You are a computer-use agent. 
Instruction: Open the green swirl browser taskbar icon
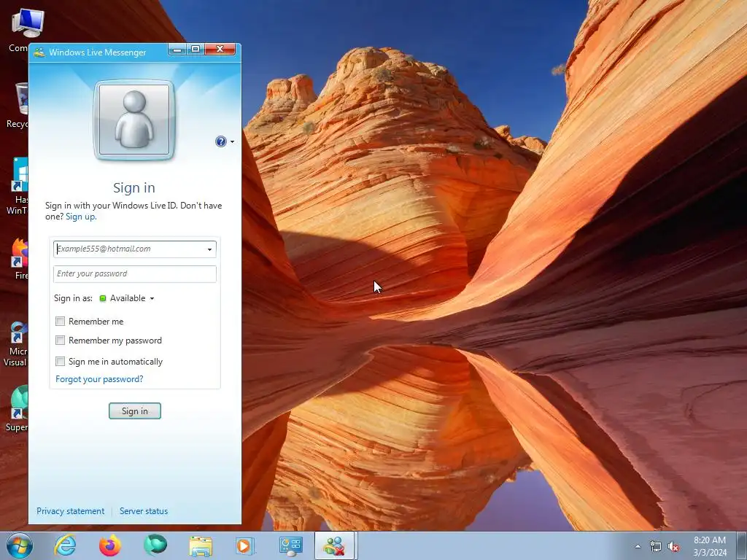[x=155, y=545]
